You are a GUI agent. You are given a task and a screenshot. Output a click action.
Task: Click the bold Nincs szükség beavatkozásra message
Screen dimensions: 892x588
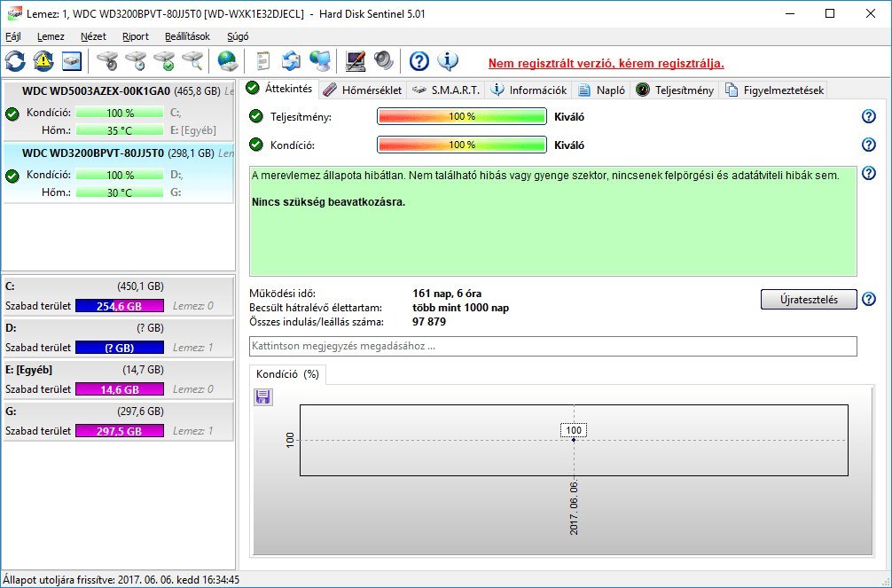pos(328,202)
